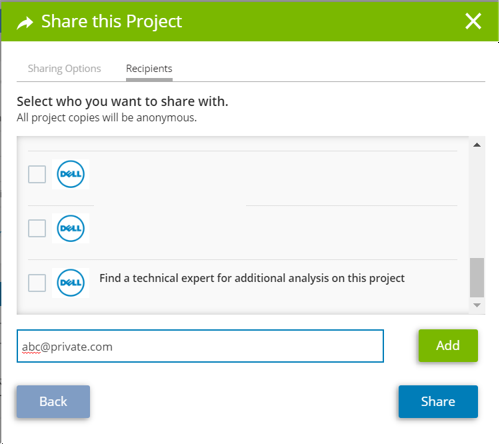Click the share arrow icon in header
Viewport: 499px width, 444px height.
point(25,23)
